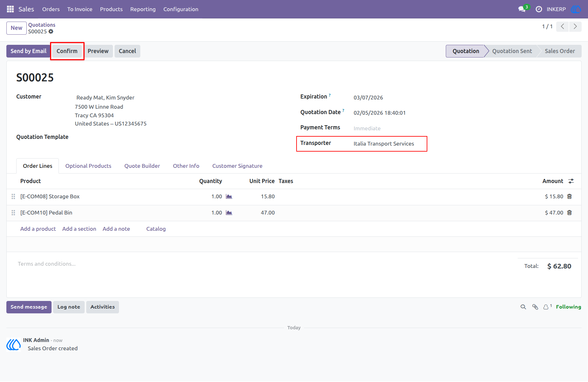Open the product Catalog link
Screen dimensions: 588x382
tap(156, 229)
